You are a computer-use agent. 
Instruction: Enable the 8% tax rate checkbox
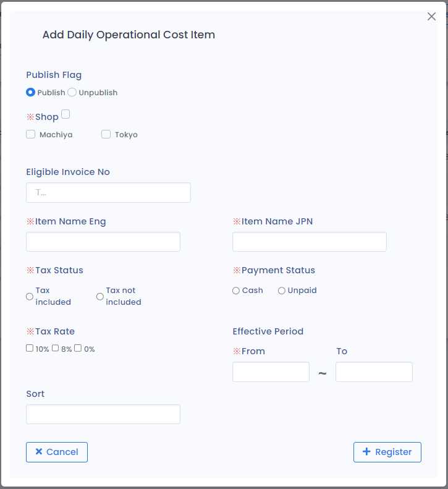(x=56, y=348)
